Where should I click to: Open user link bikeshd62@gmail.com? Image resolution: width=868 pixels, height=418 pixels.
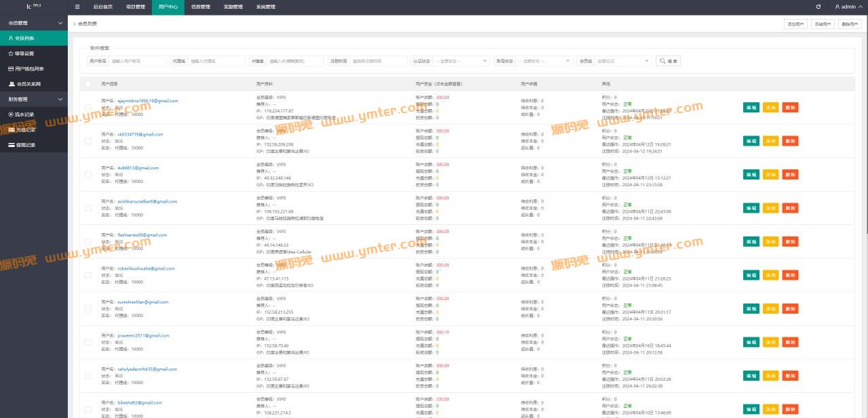(140, 402)
